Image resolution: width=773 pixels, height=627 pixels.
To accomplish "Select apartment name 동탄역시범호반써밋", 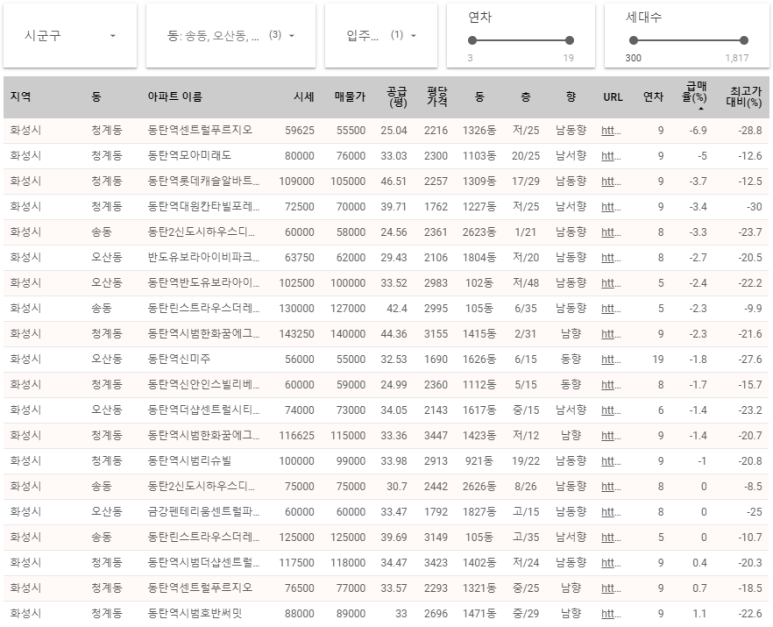I will click(195, 613).
